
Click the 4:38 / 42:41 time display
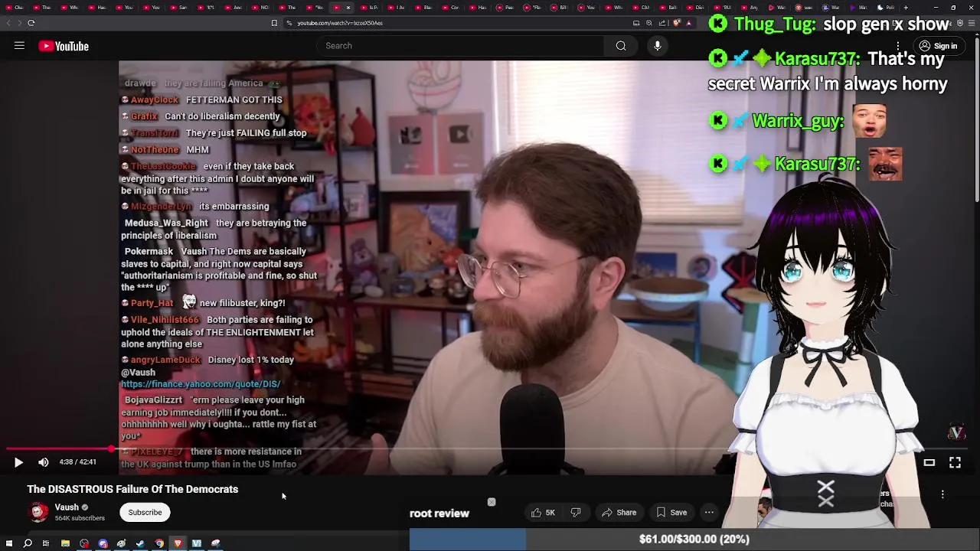(x=77, y=462)
